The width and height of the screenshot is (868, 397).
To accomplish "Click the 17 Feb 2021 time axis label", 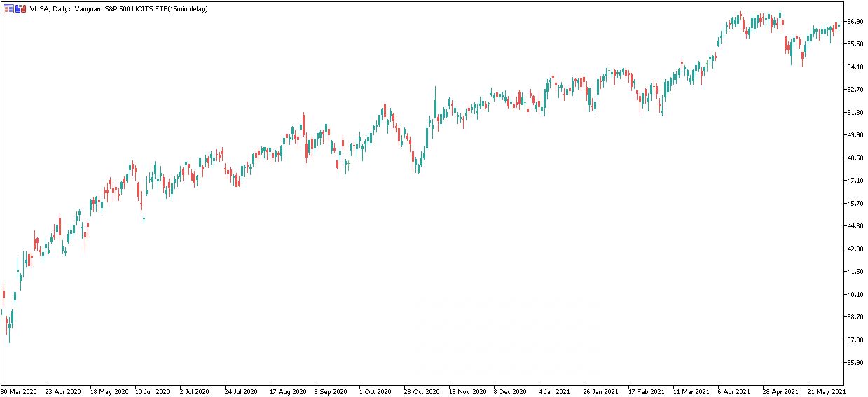I will pyautogui.click(x=647, y=391).
